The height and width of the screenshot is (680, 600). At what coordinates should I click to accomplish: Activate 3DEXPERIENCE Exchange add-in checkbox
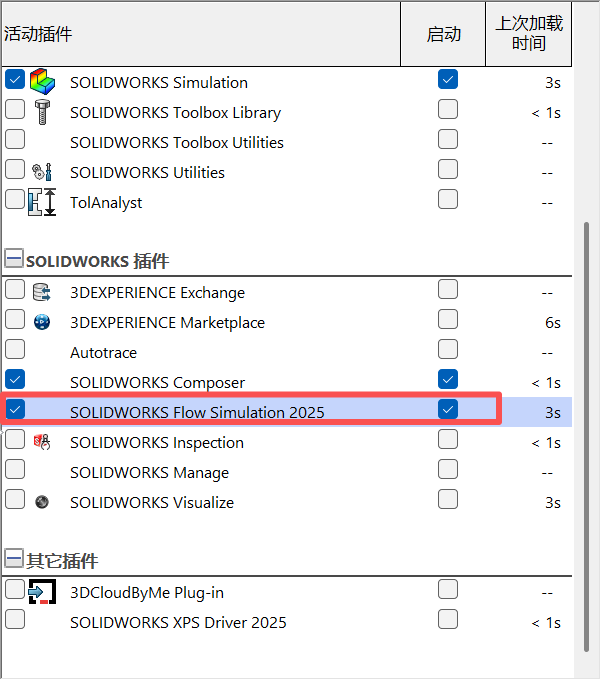click(15, 289)
